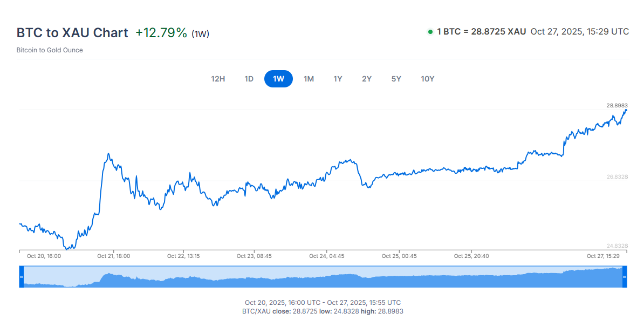The image size is (644, 320).
Task: Click the right navigator range handle
Action: pos(625,277)
